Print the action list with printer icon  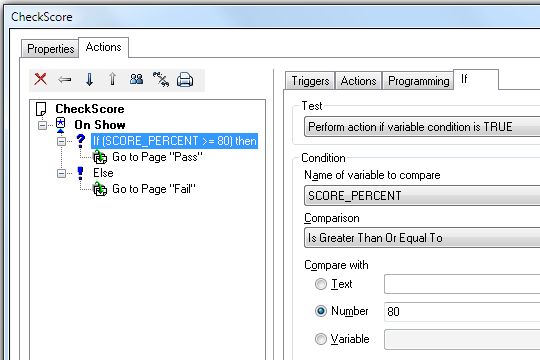[185, 80]
